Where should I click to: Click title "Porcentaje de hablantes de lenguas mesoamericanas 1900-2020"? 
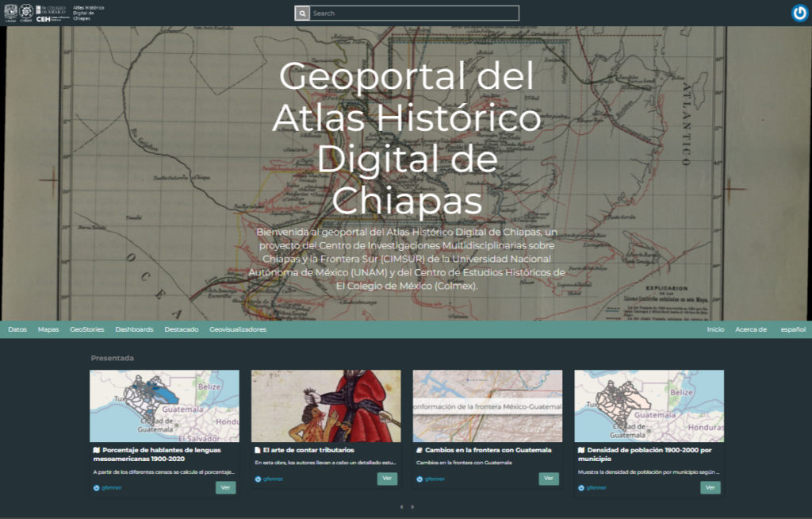pos(158,454)
